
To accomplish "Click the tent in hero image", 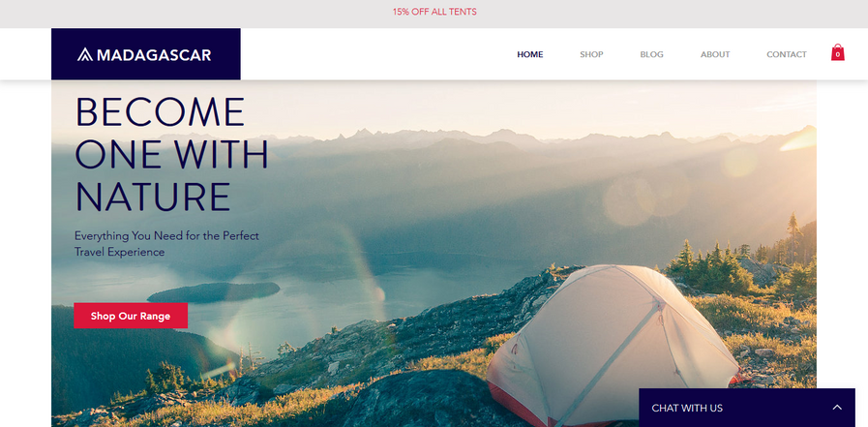I will point(612,346).
